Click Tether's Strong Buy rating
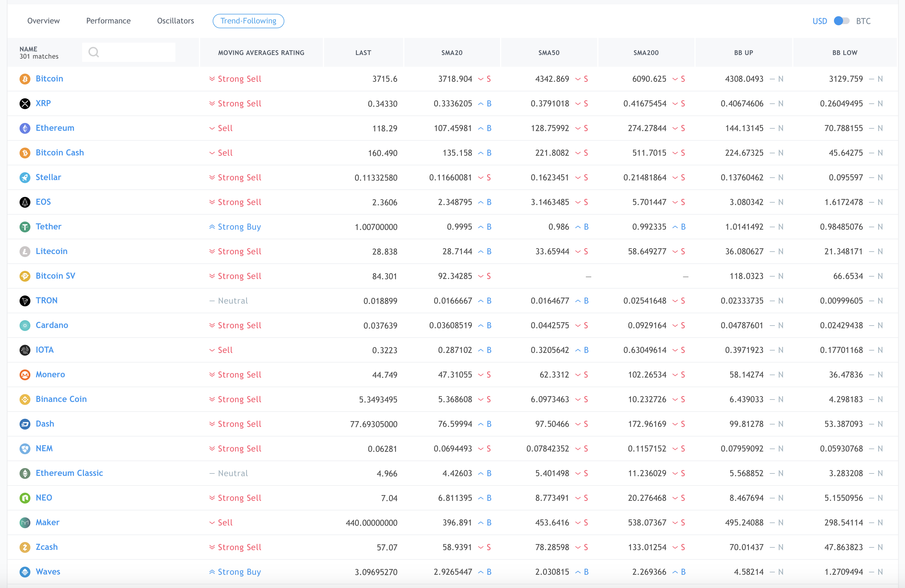 tap(235, 227)
